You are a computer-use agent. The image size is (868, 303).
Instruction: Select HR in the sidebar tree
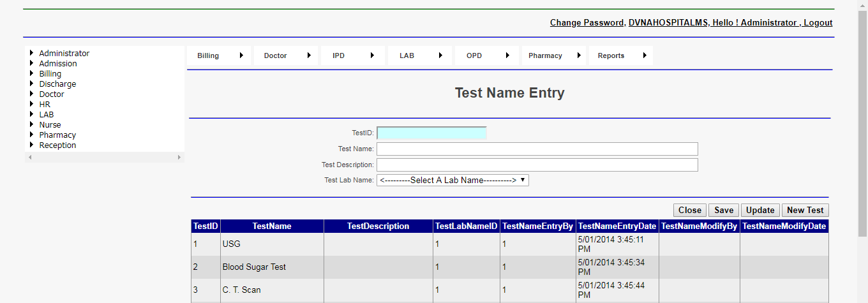point(45,105)
